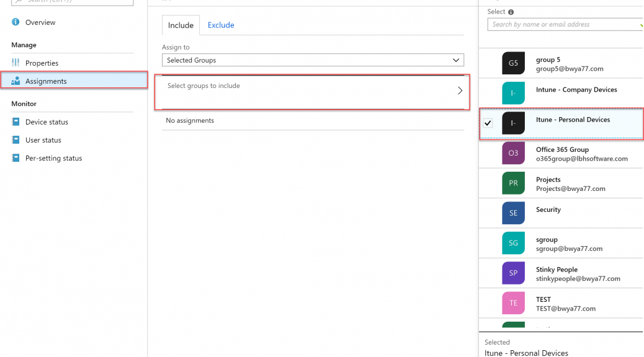Uncheck the Itune - Personal Devices checkmark
The image size is (644, 357).
coord(488,123)
